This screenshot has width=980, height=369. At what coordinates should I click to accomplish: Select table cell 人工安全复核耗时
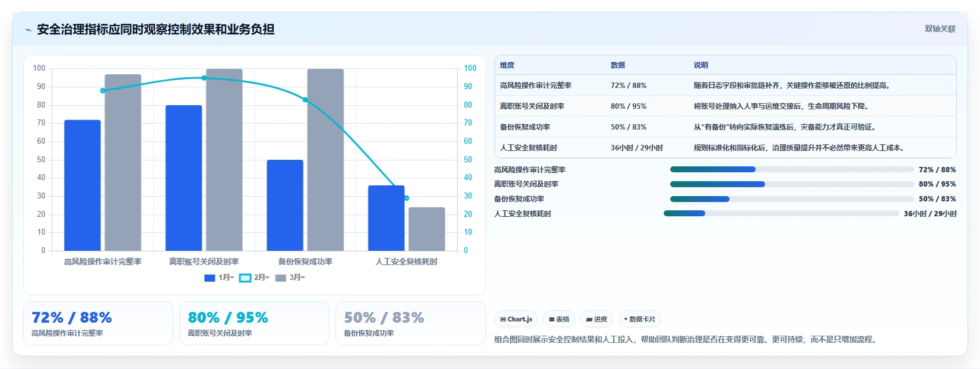pos(528,148)
